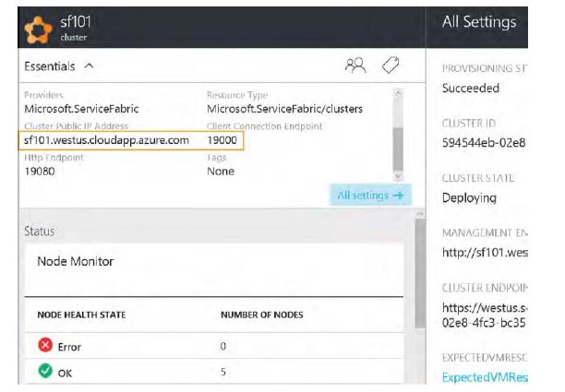Screen dimensions: 565x392
Task: Click the Essentials scrollbar up arrow
Action: click(x=398, y=93)
